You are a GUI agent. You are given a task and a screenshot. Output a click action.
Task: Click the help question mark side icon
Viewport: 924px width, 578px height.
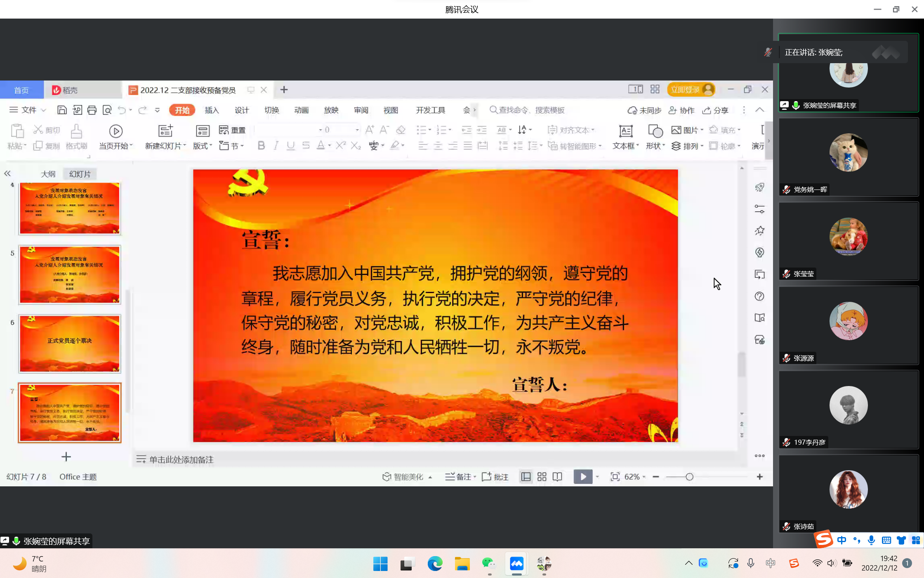click(759, 296)
